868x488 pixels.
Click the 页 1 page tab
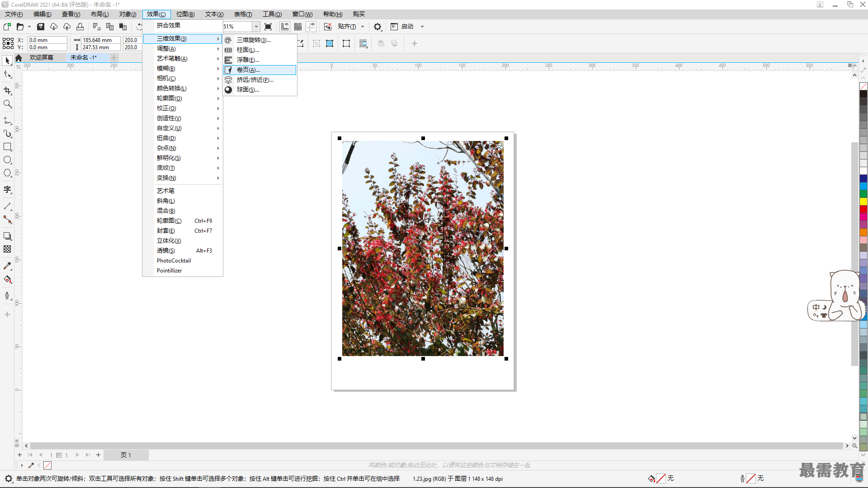coord(126,455)
